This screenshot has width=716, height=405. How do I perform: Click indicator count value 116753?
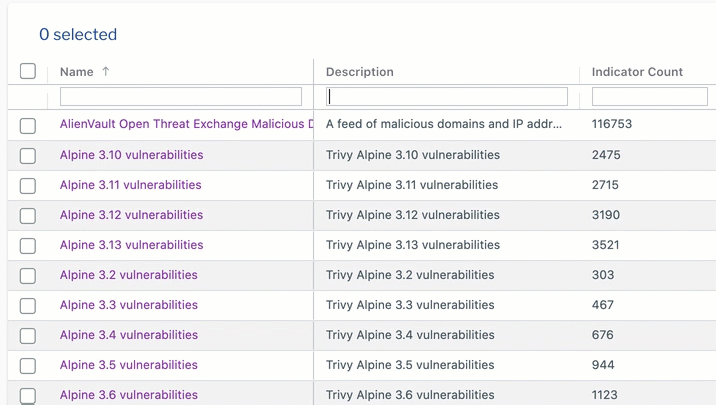[x=612, y=124]
